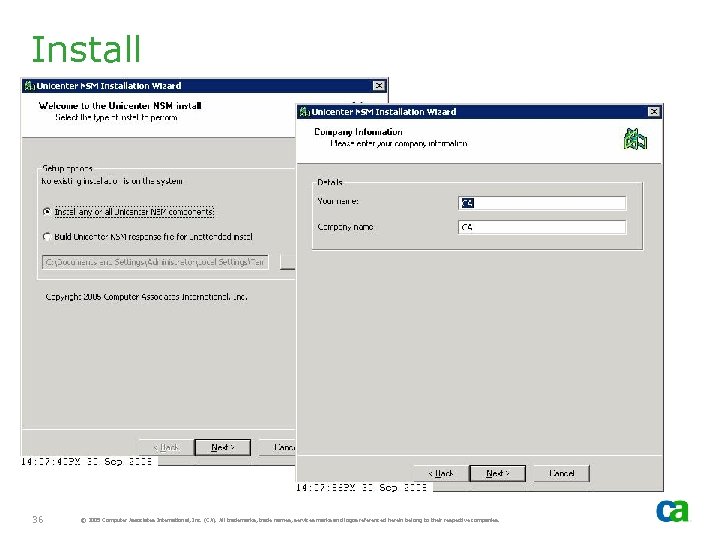This screenshot has width=720, height=540.
Task: Click the slide number 36
Action: click(x=38, y=519)
